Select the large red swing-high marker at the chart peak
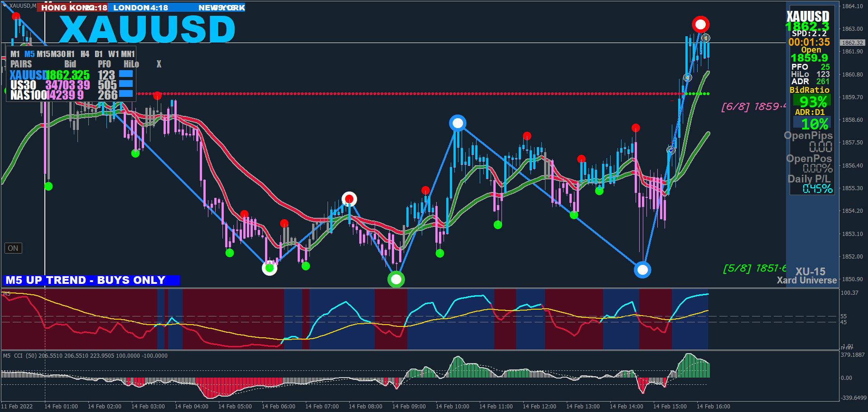Screen dimensions: 868x412 pos(700,24)
